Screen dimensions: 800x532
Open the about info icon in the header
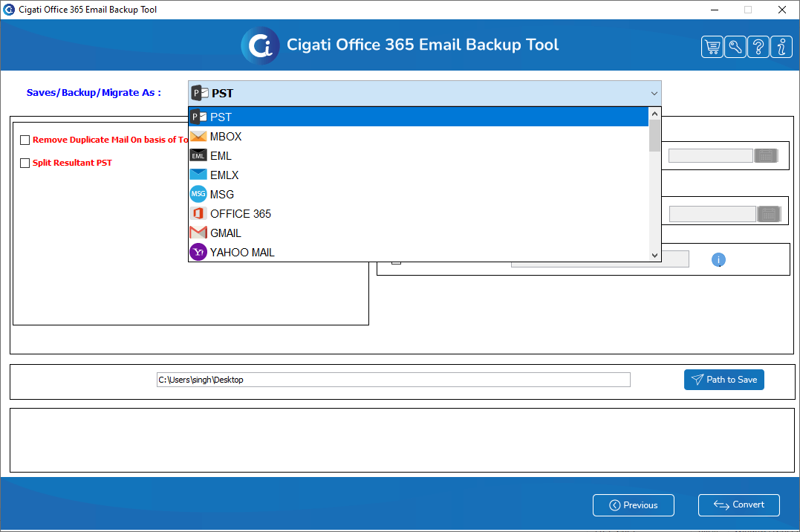pyautogui.click(x=781, y=47)
